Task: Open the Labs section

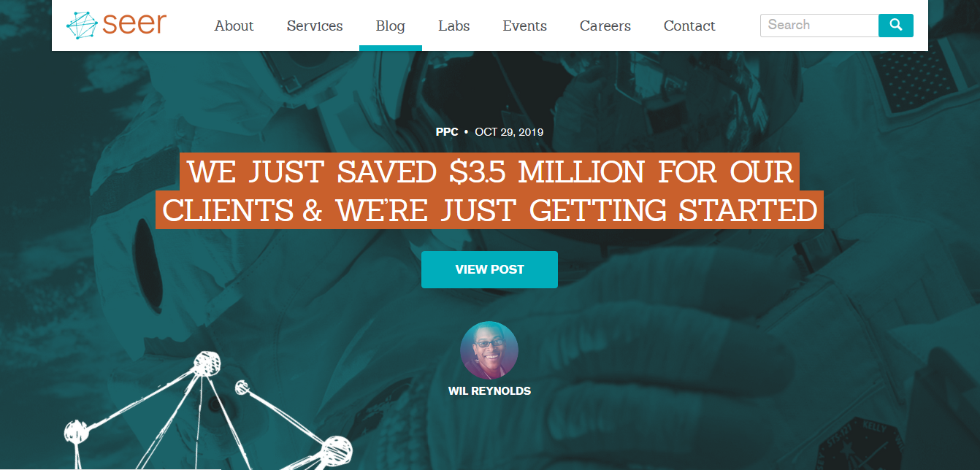Action: click(x=454, y=26)
